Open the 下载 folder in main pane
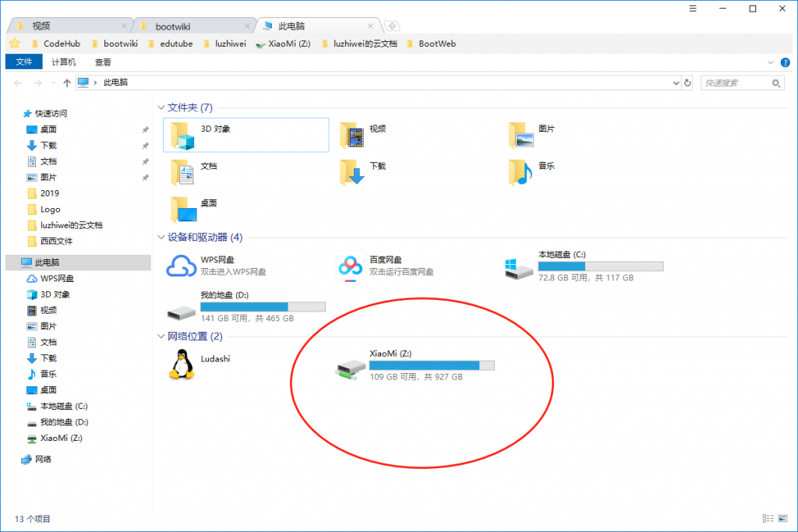This screenshot has height=532, width=798. click(x=352, y=172)
